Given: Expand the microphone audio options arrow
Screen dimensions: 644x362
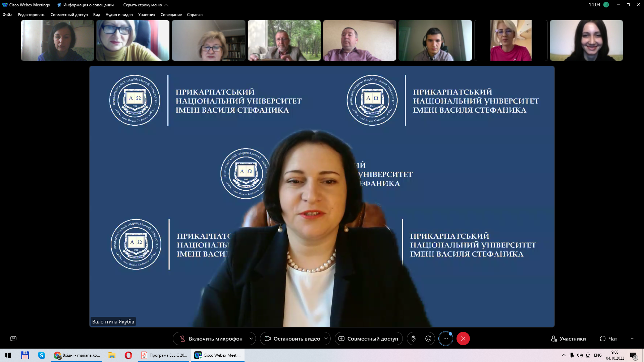Looking at the screenshot, I should click(x=251, y=339).
